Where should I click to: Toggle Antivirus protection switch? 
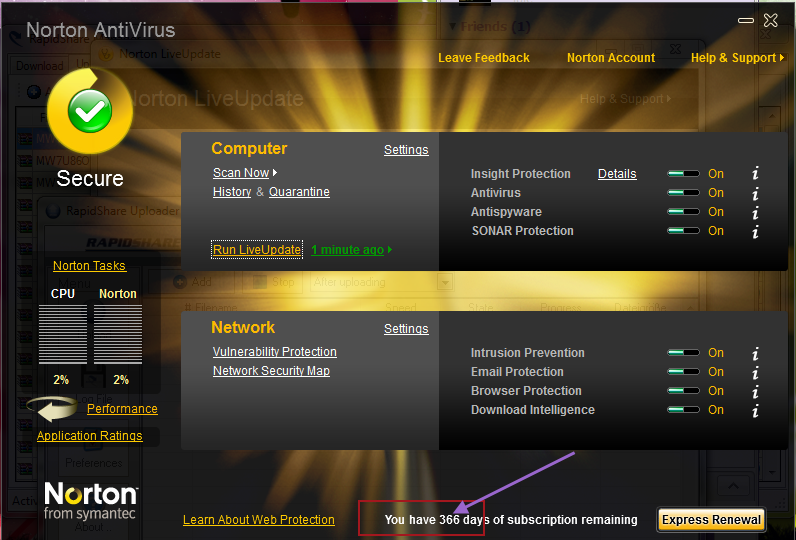pos(683,193)
